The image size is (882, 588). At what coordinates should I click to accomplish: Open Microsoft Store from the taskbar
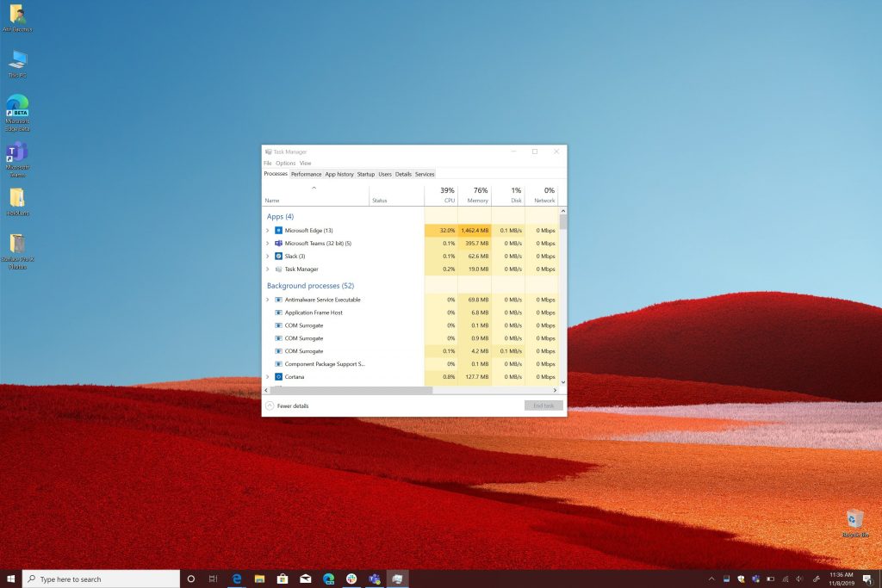coord(281,579)
